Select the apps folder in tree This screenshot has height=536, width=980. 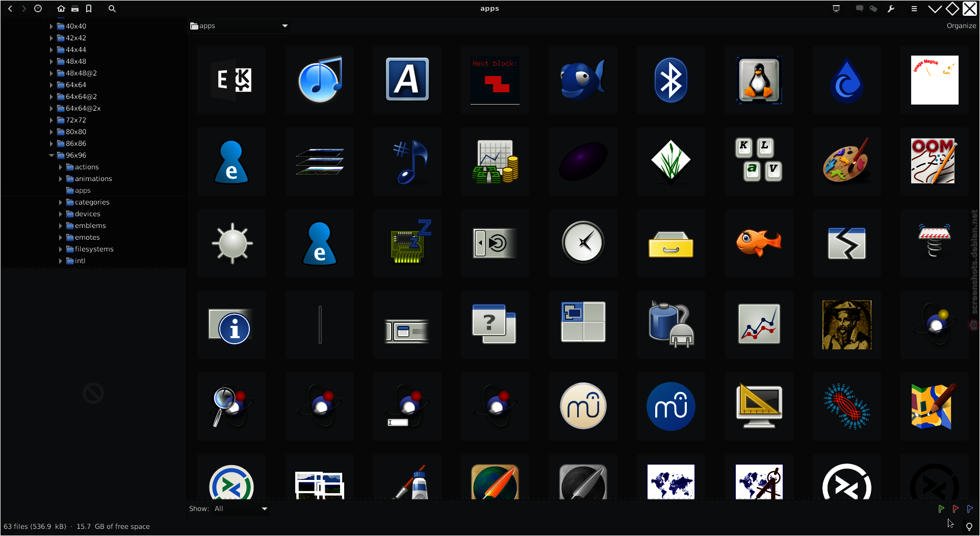[78, 191]
